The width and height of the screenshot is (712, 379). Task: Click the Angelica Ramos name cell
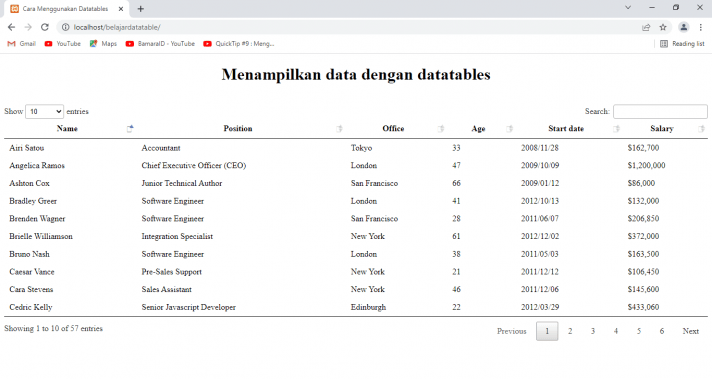tap(37, 166)
